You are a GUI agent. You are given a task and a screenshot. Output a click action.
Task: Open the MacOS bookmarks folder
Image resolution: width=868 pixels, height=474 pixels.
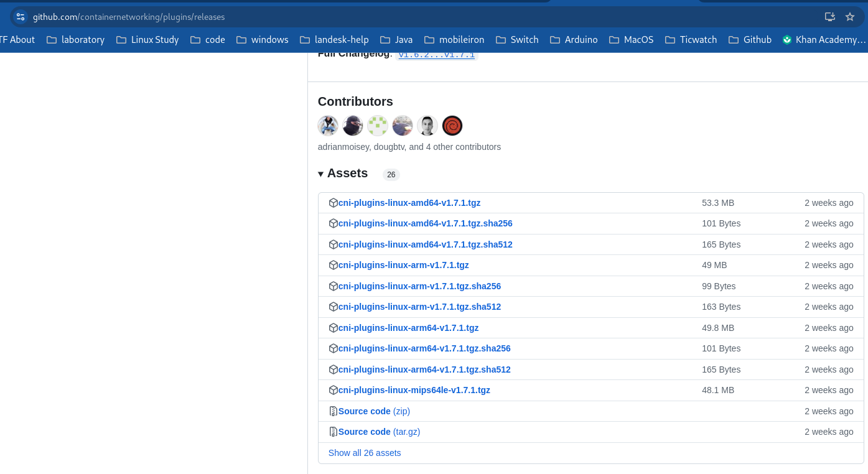[x=631, y=39]
